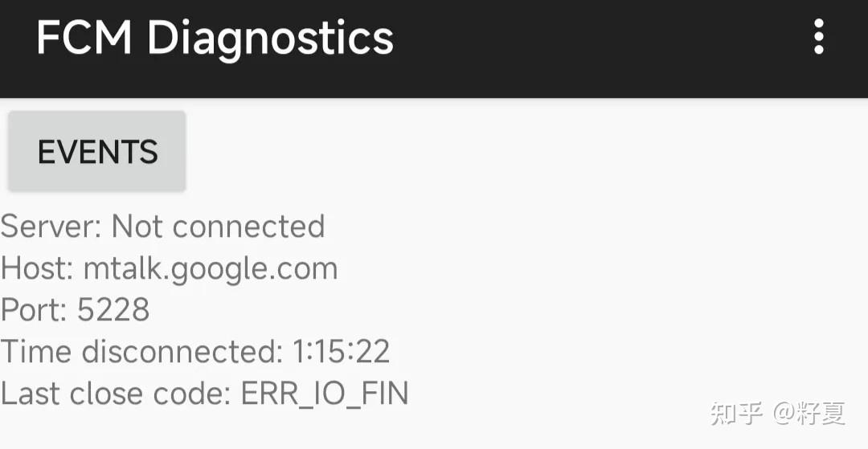Click the @籽夏 username watermark
The image size is (868, 449).
pyautogui.click(x=809, y=414)
